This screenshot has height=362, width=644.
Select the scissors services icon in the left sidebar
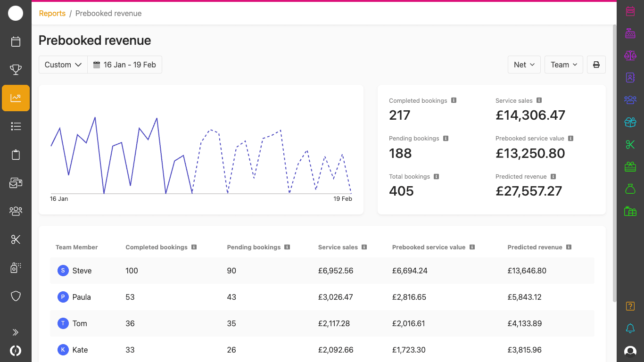16,239
